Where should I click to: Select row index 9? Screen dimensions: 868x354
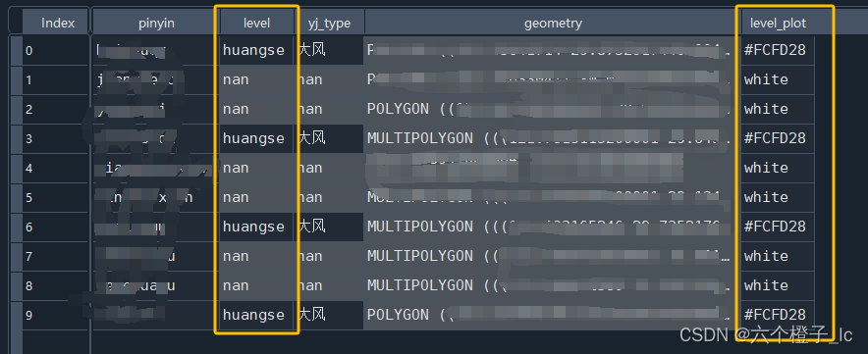coord(55,315)
